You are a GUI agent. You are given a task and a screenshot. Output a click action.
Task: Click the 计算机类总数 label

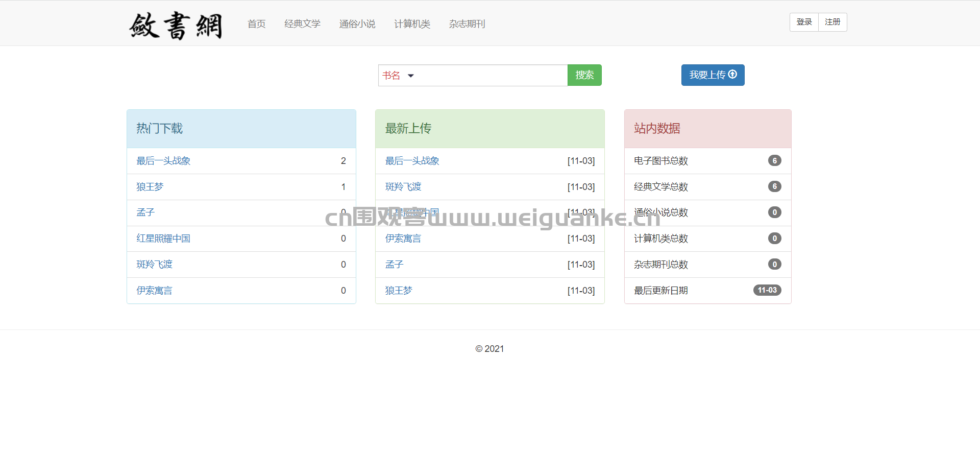click(x=661, y=239)
